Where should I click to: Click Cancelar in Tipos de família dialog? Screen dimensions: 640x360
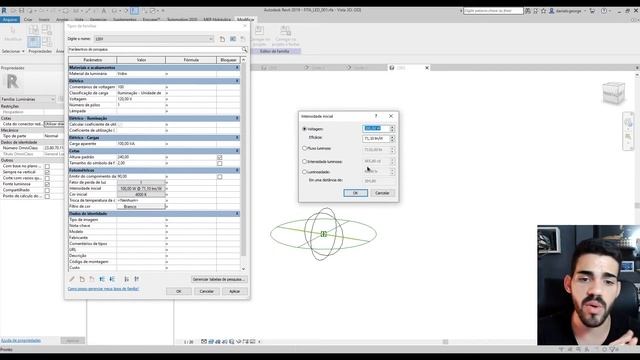coord(207,291)
